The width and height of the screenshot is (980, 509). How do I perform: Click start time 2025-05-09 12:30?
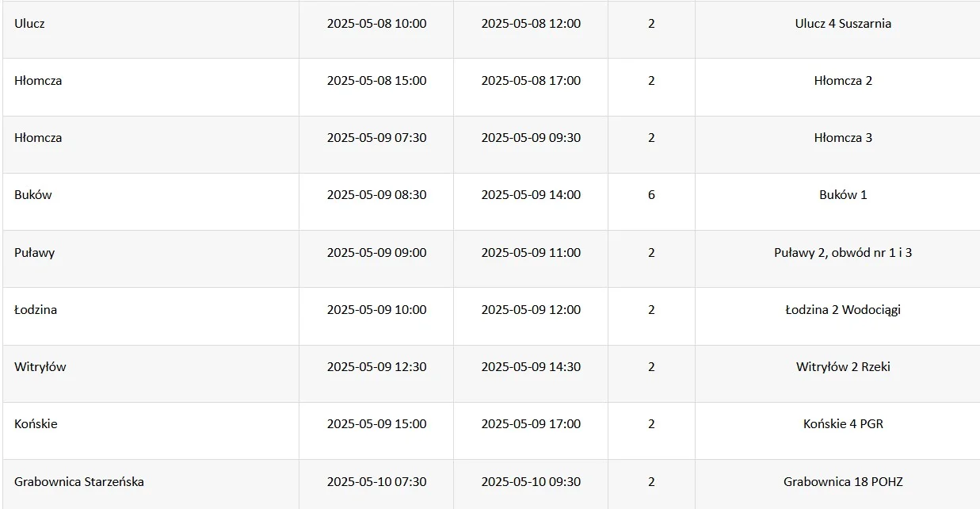coord(376,367)
